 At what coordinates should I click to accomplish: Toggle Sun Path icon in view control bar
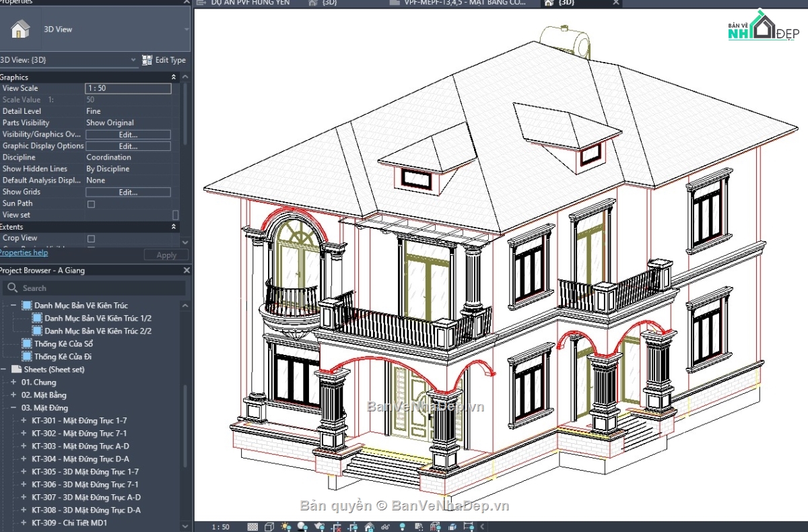point(285,527)
